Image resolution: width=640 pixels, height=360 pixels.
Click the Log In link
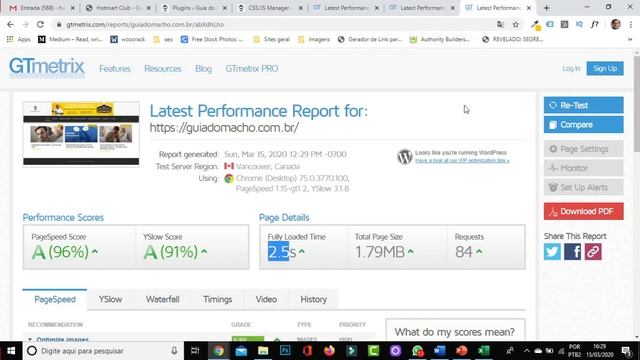pos(571,69)
